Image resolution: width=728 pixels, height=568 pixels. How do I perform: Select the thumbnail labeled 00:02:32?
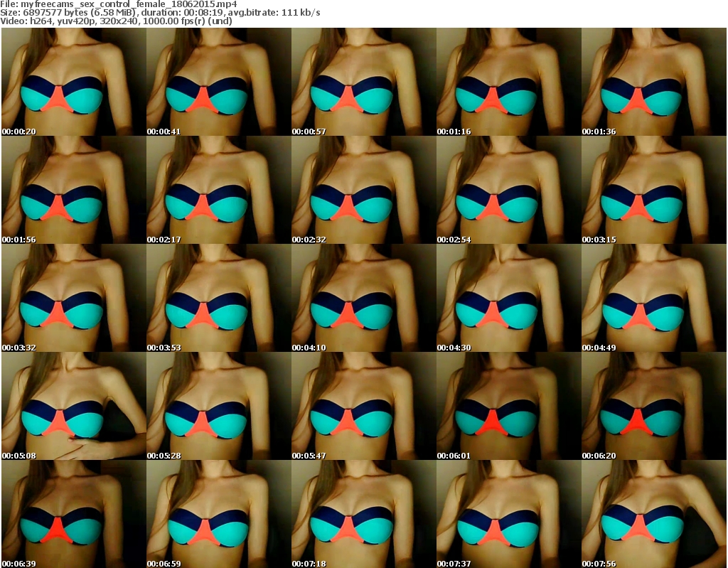[363, 190]
